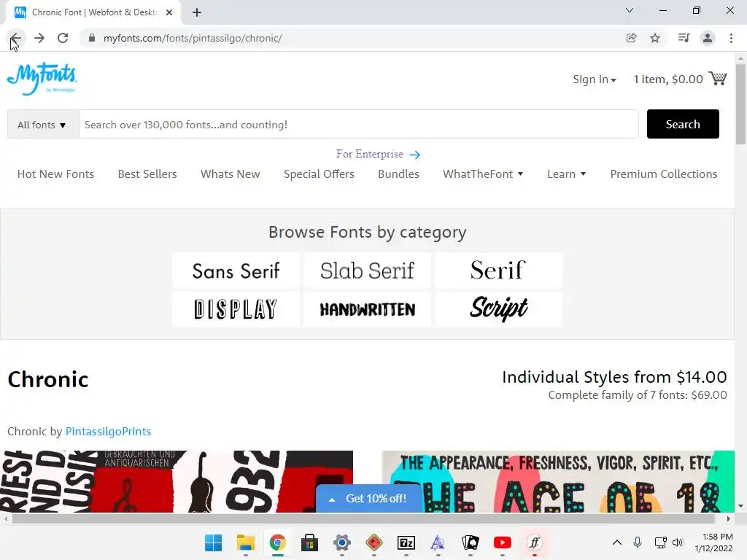Expand the Sign in dropdown
Screen dimensions: 747x560
(x=595, y=79)
